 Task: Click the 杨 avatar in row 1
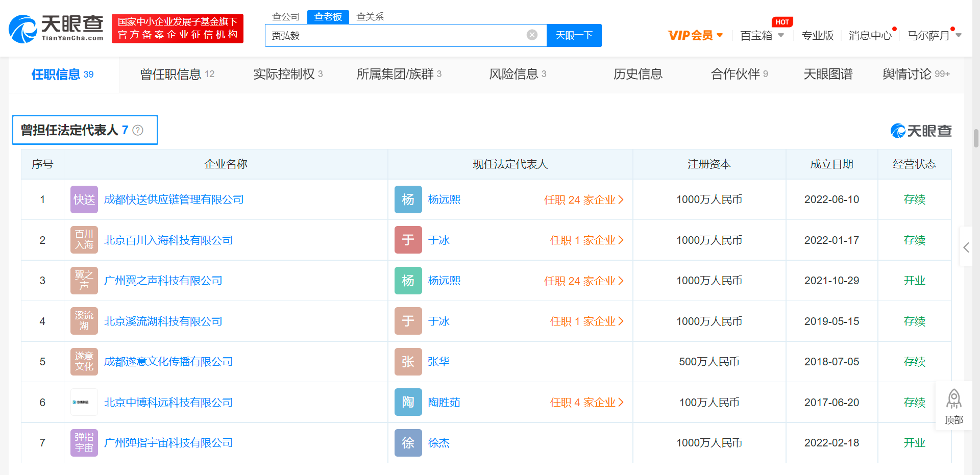tap(408, 199)
